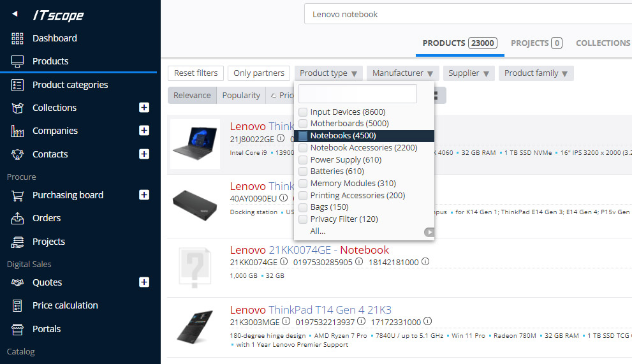Viewport: 632px width, 364px height.
Task: Expand the Product family dropdown
Action: [x=536, y=73]
